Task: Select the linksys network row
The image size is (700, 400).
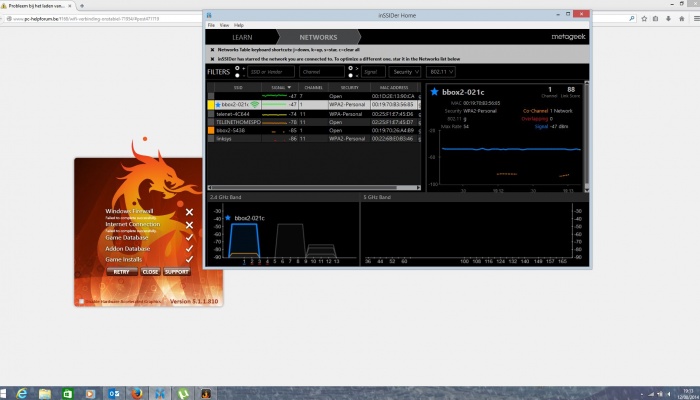Action: [314, 138]
